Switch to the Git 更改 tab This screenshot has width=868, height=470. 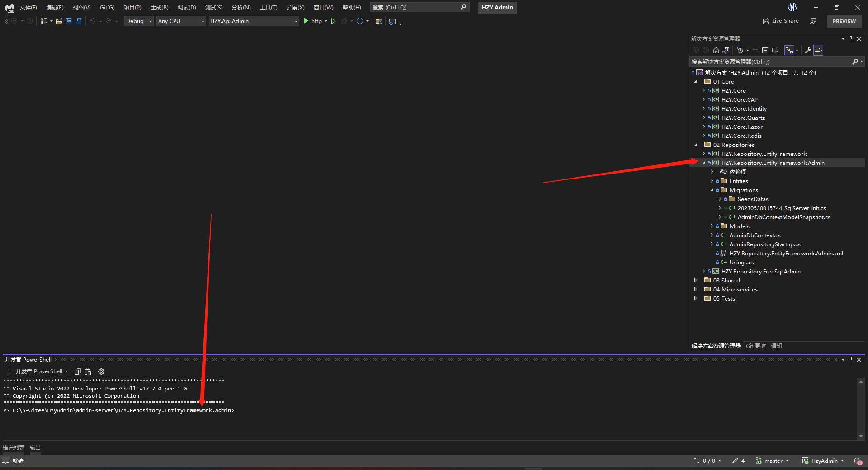click(x=755, y=346)
